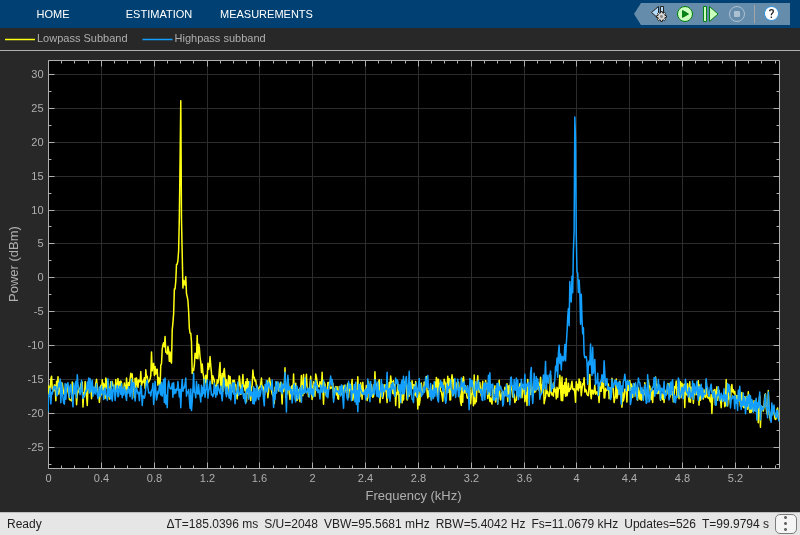The width and height of the screenshot is (800, 535).
Task: Click the Step Forward icon
Action: [710, 14]
